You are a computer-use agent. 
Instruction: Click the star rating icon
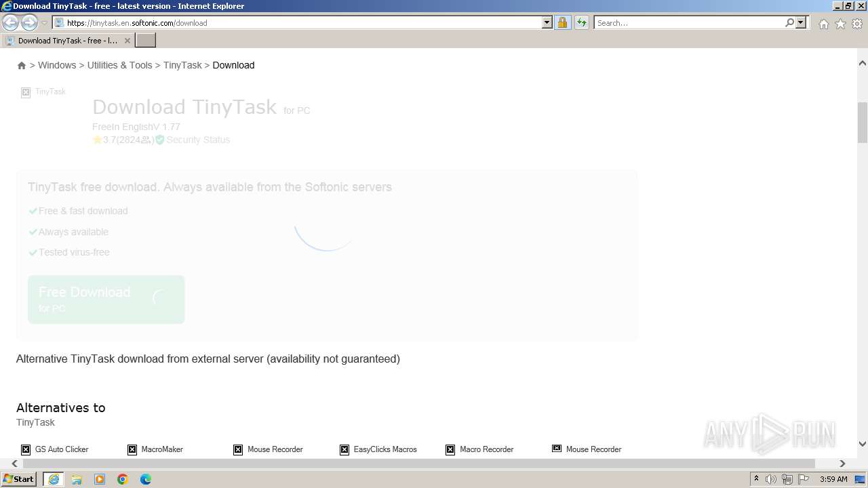[97, 140]
